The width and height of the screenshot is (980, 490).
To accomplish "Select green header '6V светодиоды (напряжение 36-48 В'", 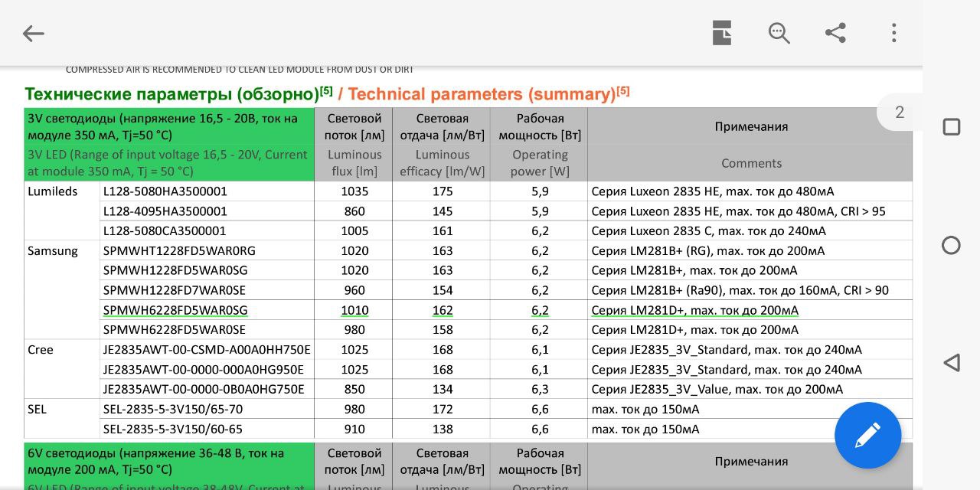I will 156,462.
